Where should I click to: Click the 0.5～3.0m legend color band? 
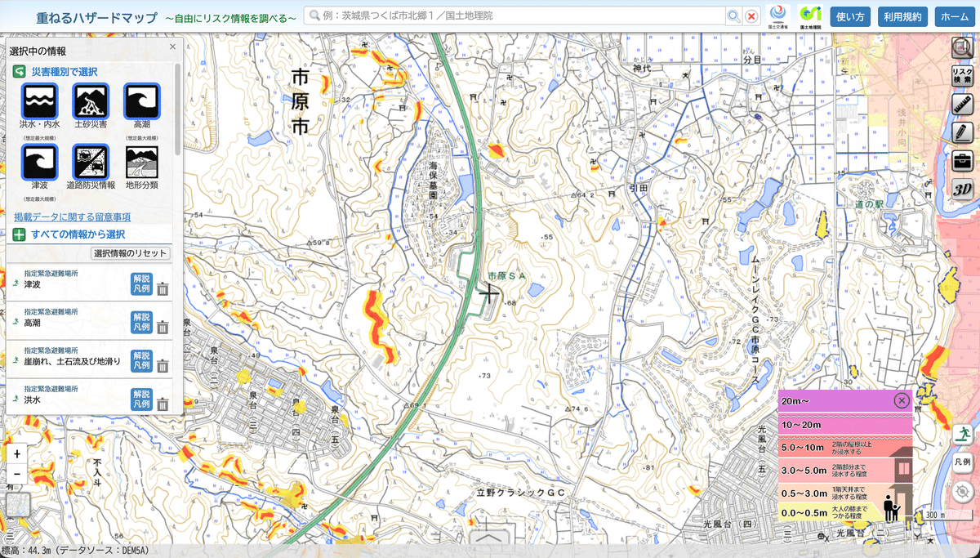point(844,492)
